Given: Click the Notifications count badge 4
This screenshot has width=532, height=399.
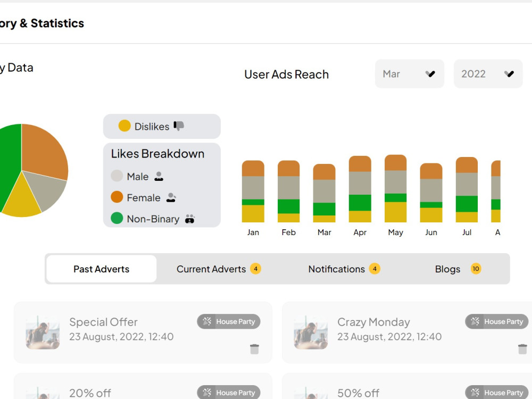Looking at the screenshot, I should 375,269.
